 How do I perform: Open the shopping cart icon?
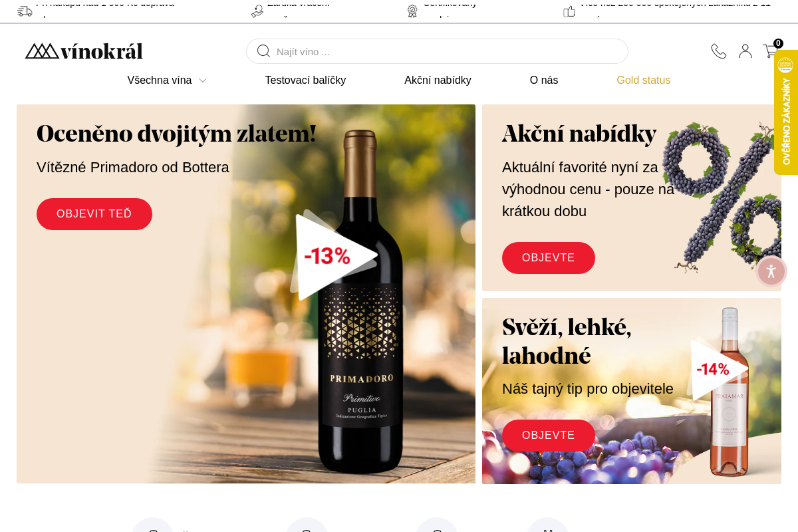click(770, 51)
